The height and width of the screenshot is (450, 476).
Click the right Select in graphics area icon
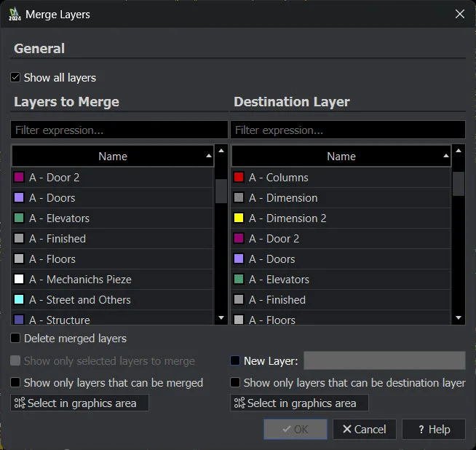click(239, 403)
